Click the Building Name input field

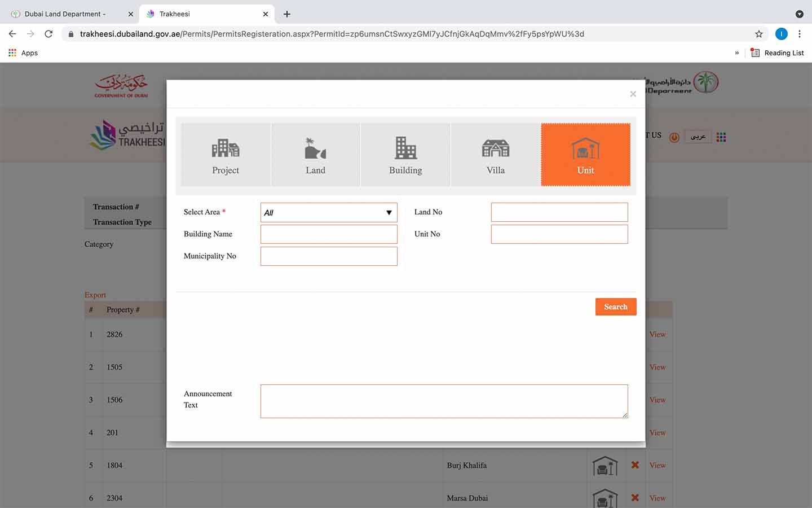click(329, 234)
